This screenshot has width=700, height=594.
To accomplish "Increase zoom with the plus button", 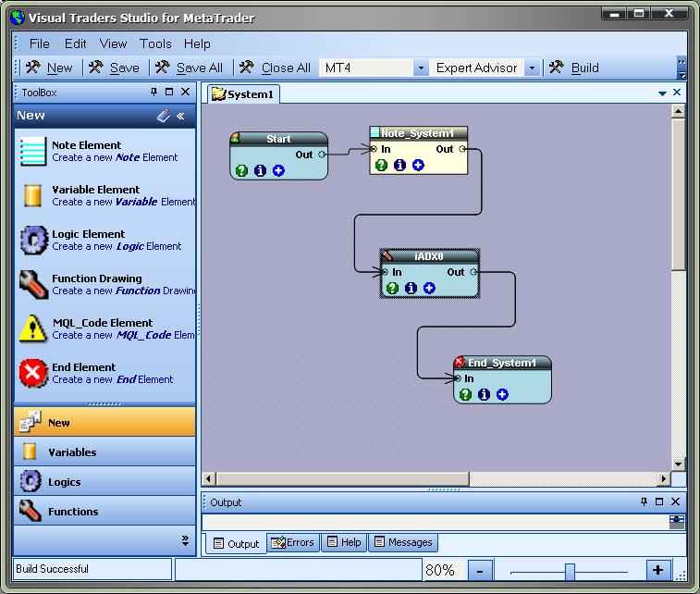I will pos(658,570).
